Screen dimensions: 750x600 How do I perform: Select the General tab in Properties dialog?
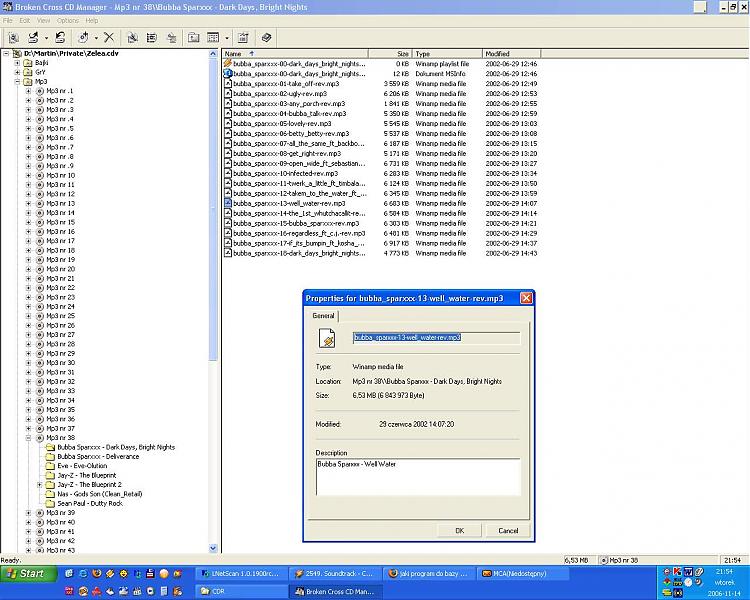point(324,316)
